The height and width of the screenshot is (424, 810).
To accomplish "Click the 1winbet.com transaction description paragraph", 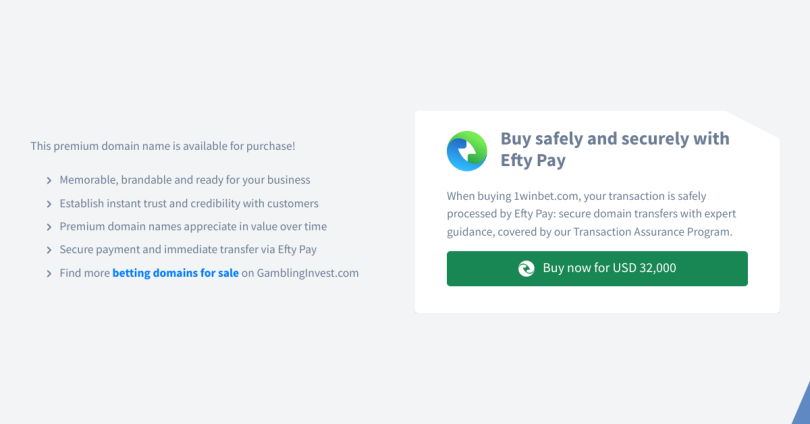I will coord(591,214).
